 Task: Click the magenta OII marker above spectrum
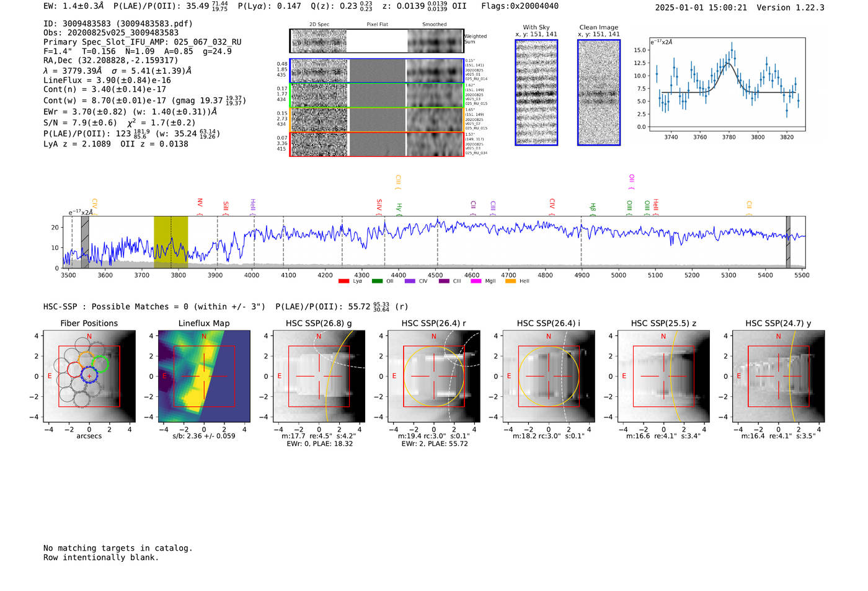click(x=632, y=182)
